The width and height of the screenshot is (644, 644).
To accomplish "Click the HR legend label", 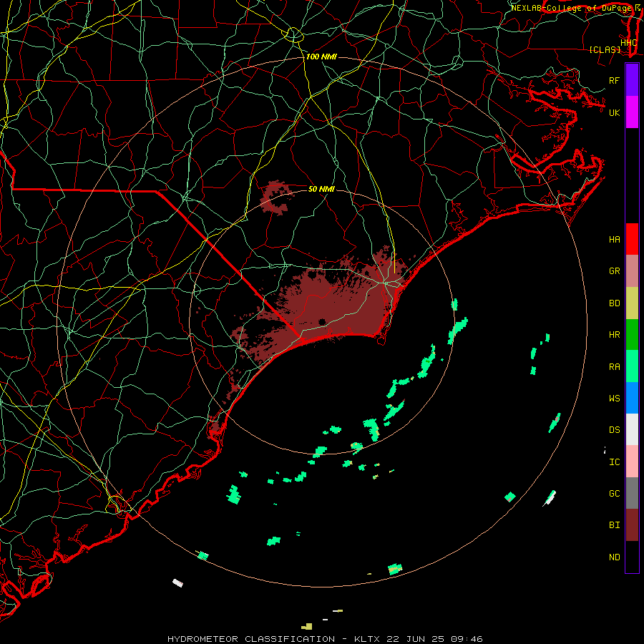I will [x=615, y=335].
